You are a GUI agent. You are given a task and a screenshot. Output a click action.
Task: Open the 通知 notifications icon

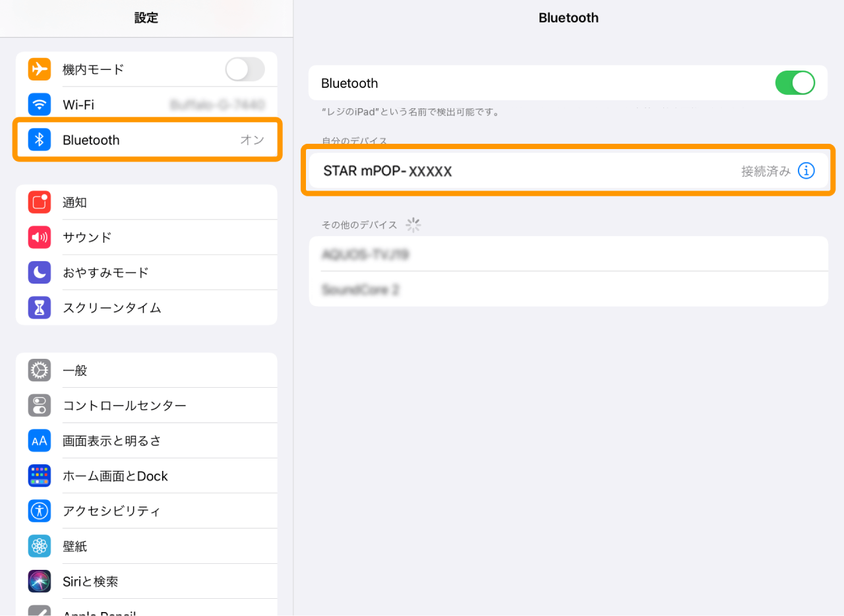pyautogui.click(x=40, y=202)
